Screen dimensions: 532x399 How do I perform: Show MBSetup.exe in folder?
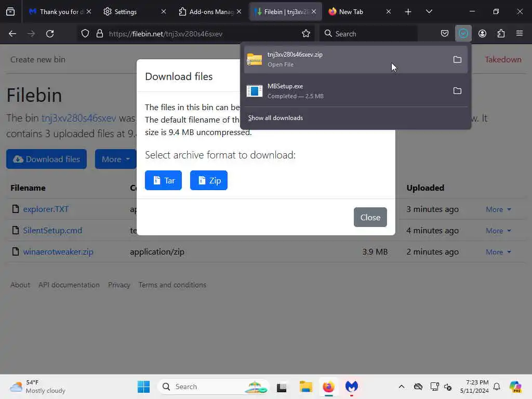click(457, 91)
